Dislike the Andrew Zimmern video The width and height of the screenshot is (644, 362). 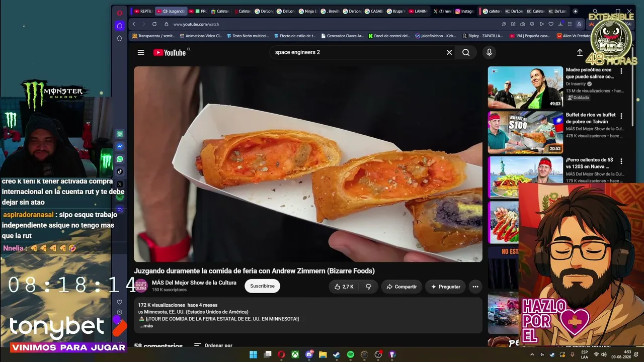pyautogui.click(x=368, y=287)
